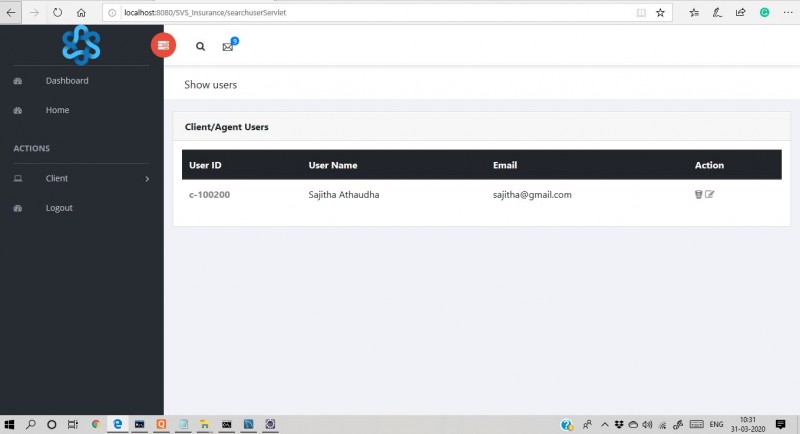The height and width of the screenshot is (434, 800).
Task: Click the Show users page title
Action: tap(210, 85)
